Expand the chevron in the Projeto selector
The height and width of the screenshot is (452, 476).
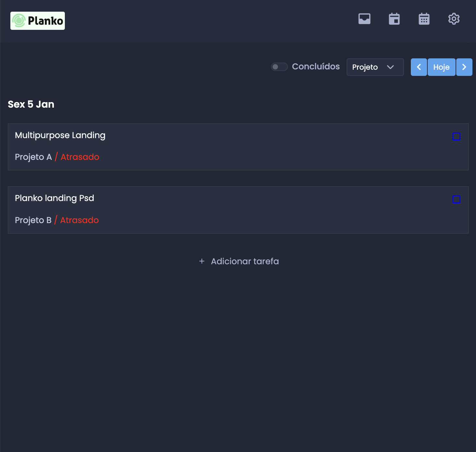pyautogui.click(x=390, y=67)
